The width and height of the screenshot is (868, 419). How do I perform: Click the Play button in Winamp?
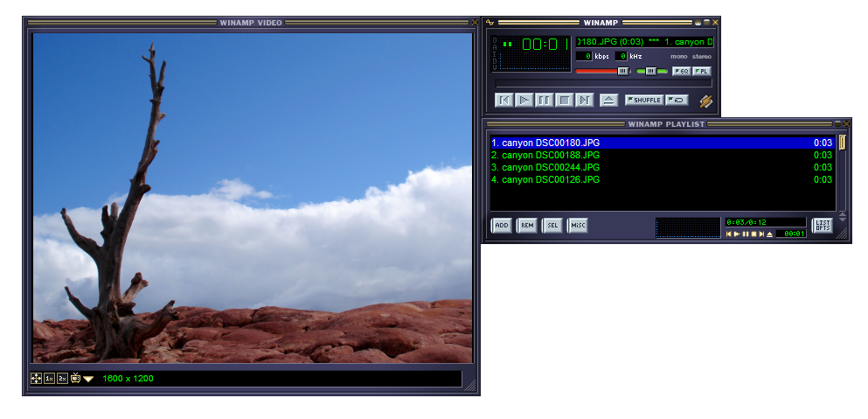tap(524, 100)
